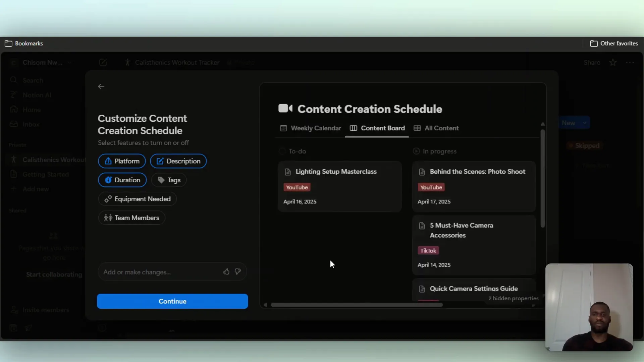The width and height of the screenshot is (644, 362).
Task: Click the thumbs down feedback icon
Action: point(237,271)
